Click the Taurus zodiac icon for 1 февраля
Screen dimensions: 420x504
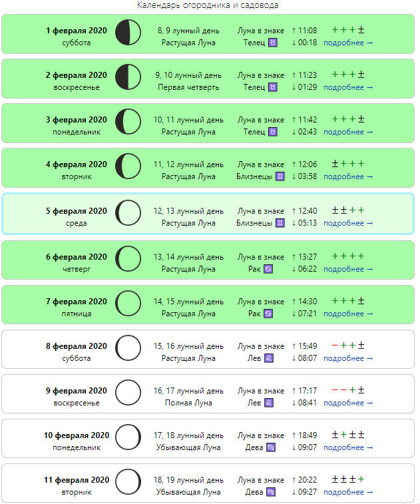pyautogui.click(x=273, y=43)
